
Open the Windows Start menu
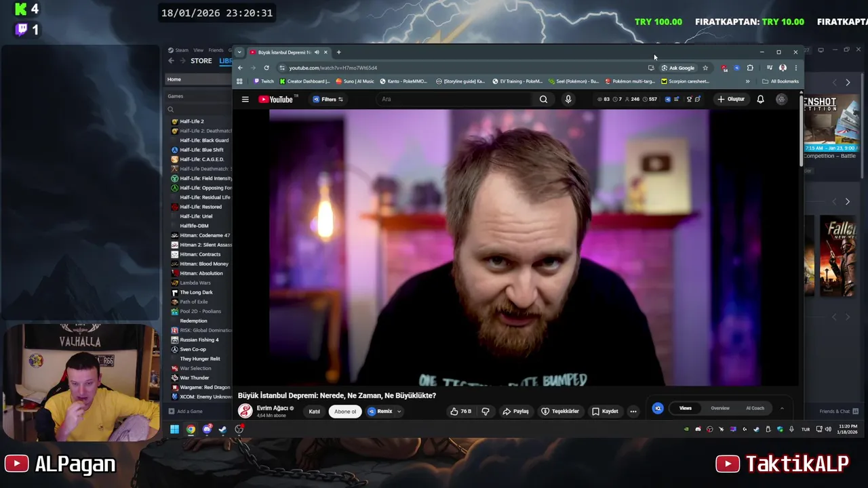click(174, 429)
